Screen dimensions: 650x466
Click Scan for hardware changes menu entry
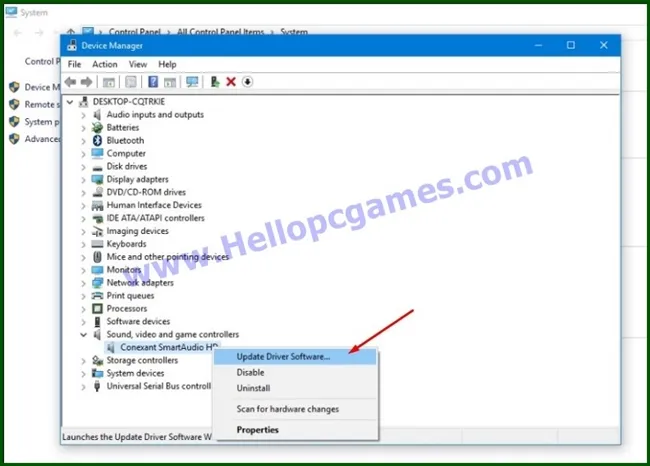tap(287, 409)
